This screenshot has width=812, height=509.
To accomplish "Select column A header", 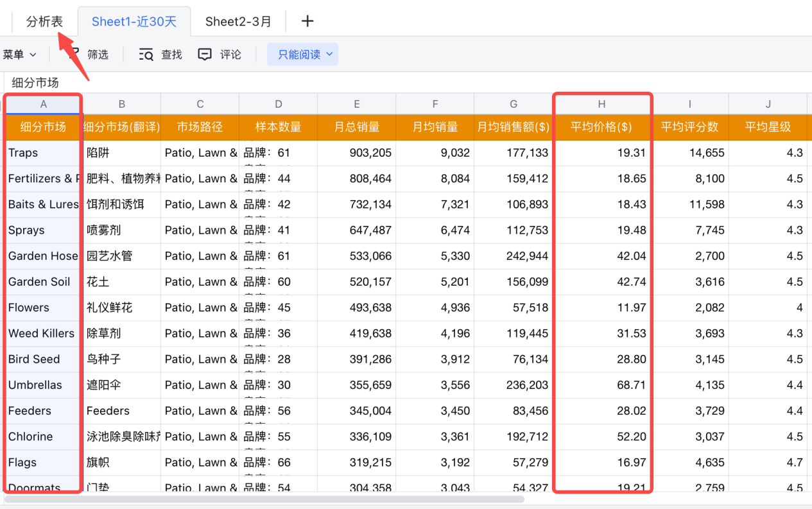I will click(x=43, y=103).
